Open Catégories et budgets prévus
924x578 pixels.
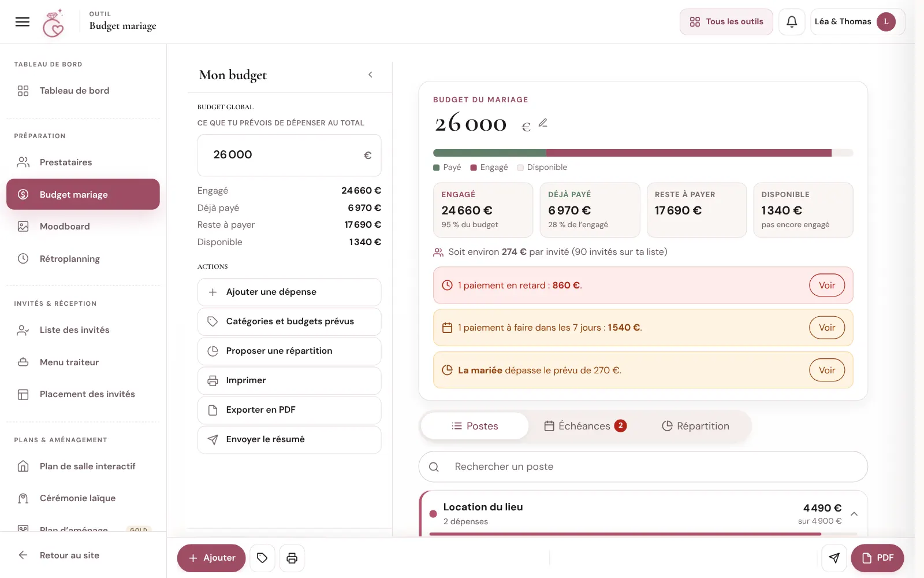point(289,321)
